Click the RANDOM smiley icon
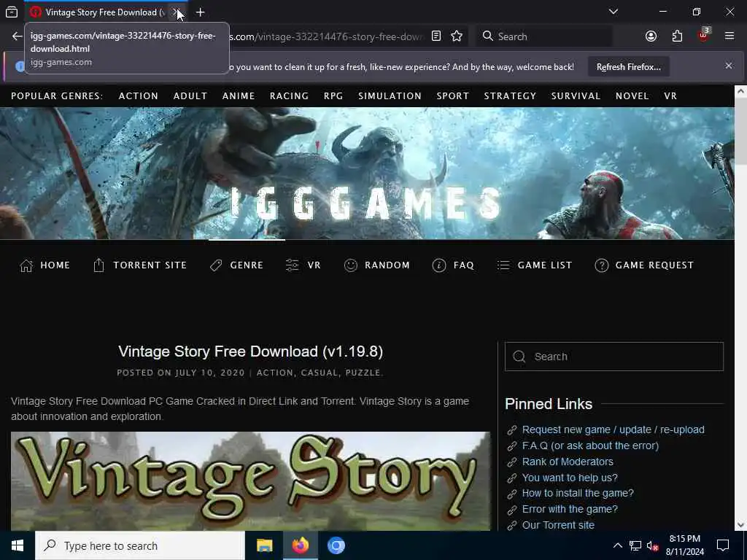Screen dimensions: 747x560 tap(351, 265)
